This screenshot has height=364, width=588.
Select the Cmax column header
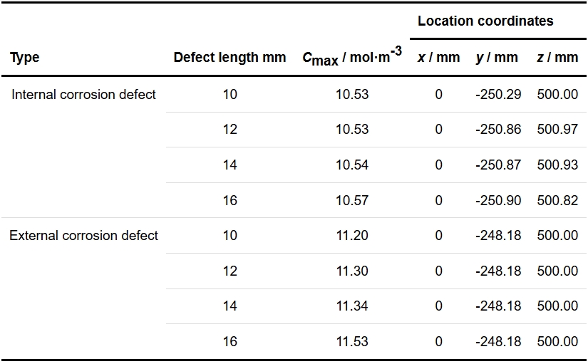[x=352, y=58]
